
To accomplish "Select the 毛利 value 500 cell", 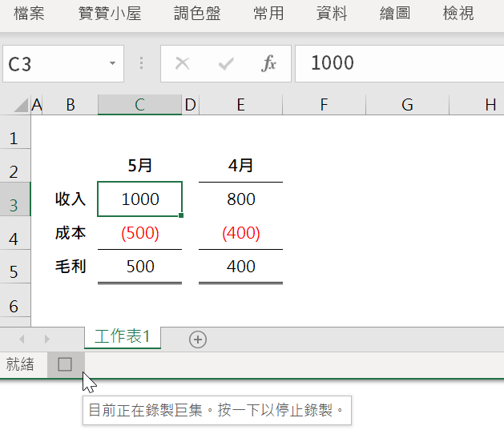I will (139, 267).
